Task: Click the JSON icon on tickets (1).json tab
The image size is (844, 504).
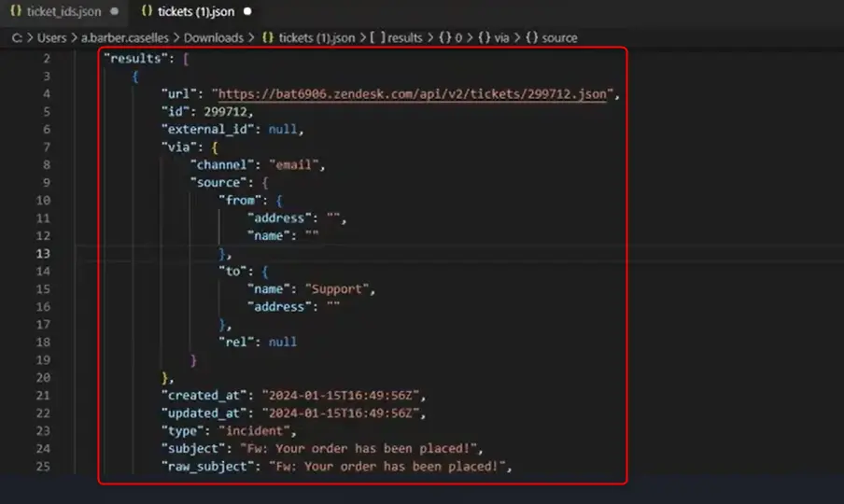Action: click(x=148, y=12)
